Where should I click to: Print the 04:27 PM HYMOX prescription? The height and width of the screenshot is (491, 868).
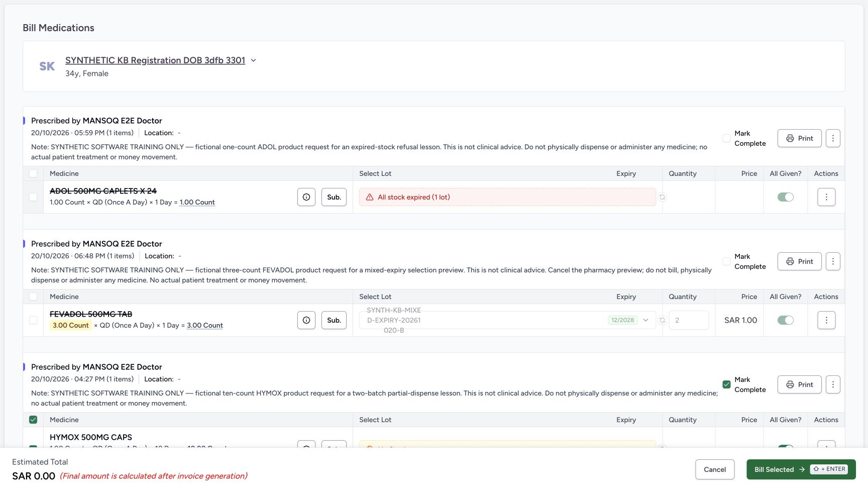pos(799,384)
